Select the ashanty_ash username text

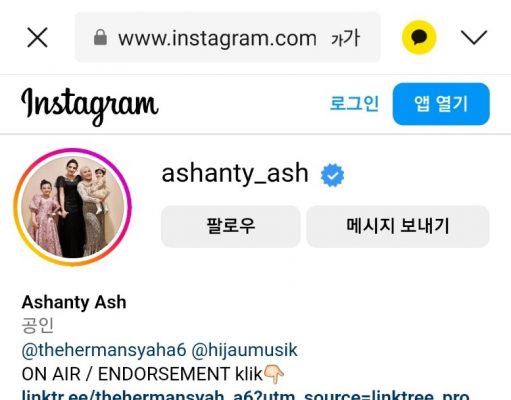(235, 174)
